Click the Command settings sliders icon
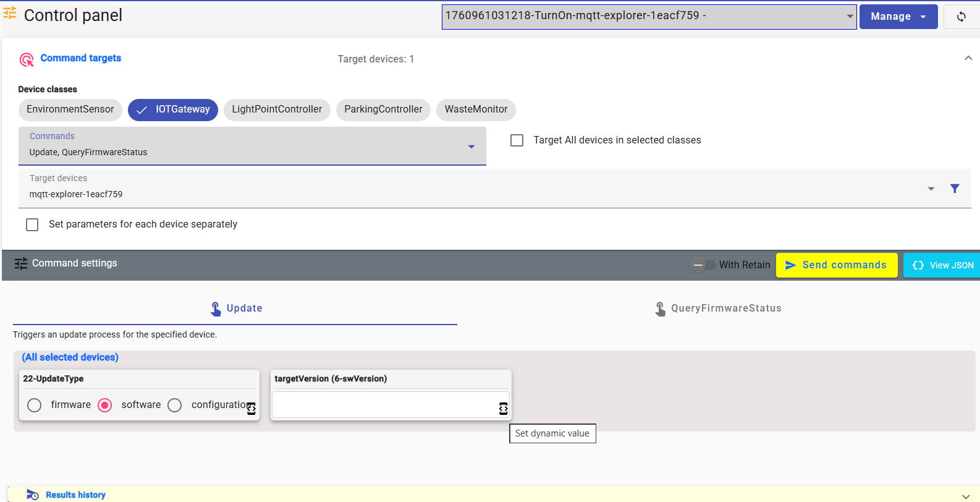The height and width of the screenshot is (502, 980). tap(21, 264)
